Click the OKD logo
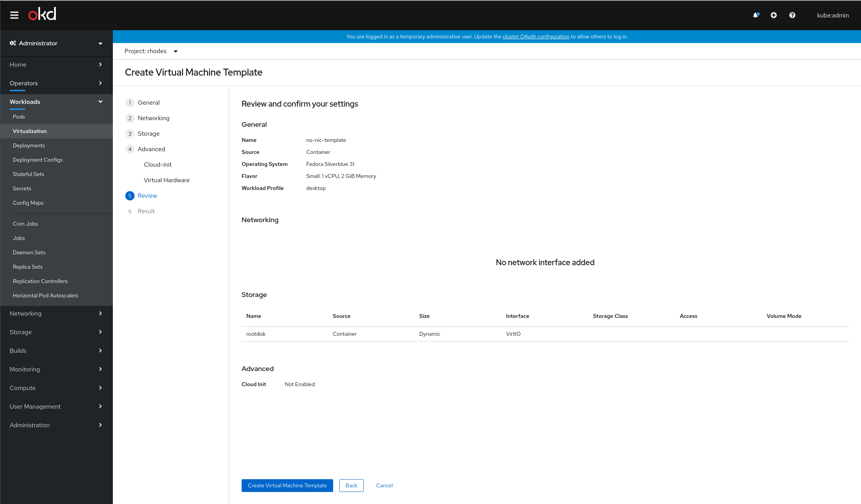Image resolution: width=861 pixels, height=504 pixels. tap(42, 14)
